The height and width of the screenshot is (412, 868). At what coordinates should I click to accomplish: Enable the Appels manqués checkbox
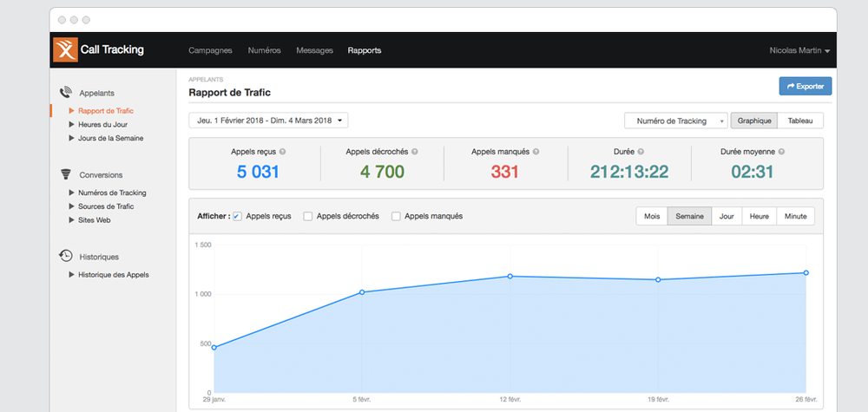pyautogui.click(x=396, y=216)
